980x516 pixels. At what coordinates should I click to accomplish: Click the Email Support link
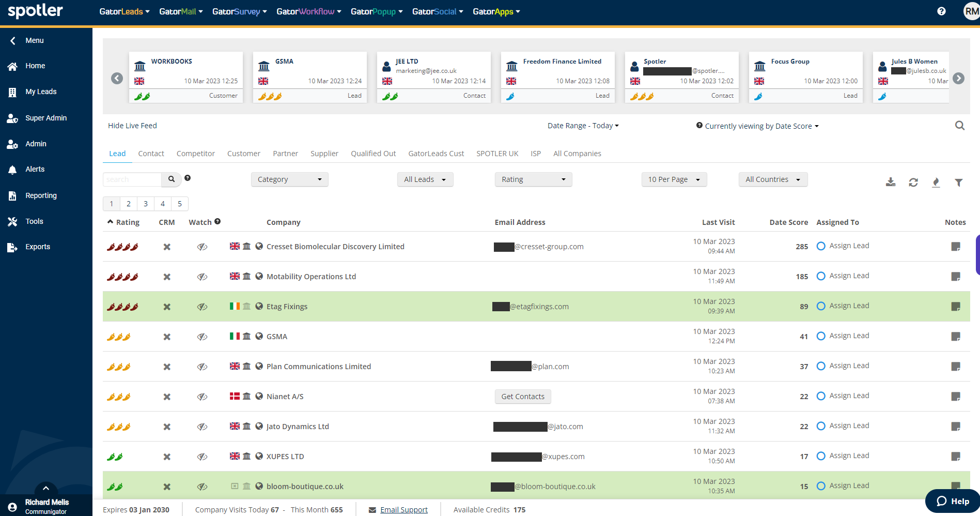403,510
